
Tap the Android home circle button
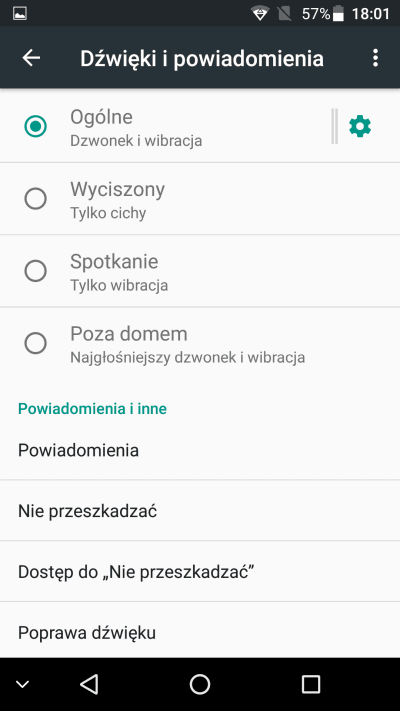click(200, 684)
